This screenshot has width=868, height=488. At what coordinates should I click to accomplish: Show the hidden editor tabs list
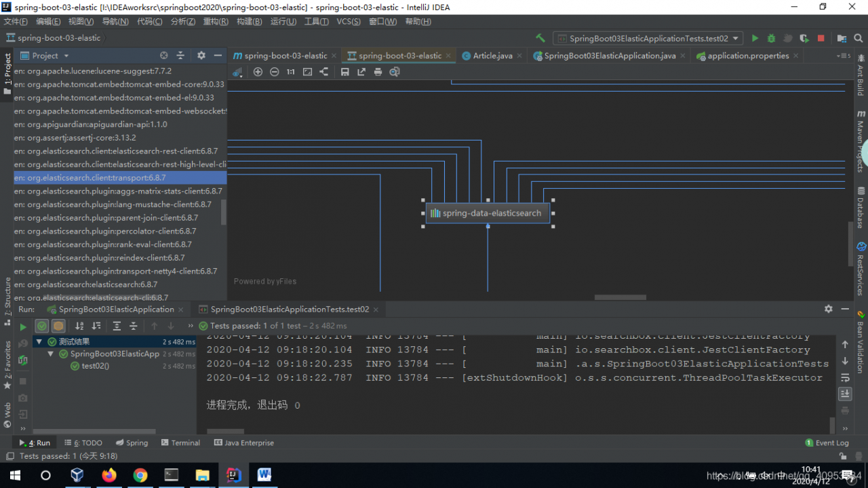844,56
